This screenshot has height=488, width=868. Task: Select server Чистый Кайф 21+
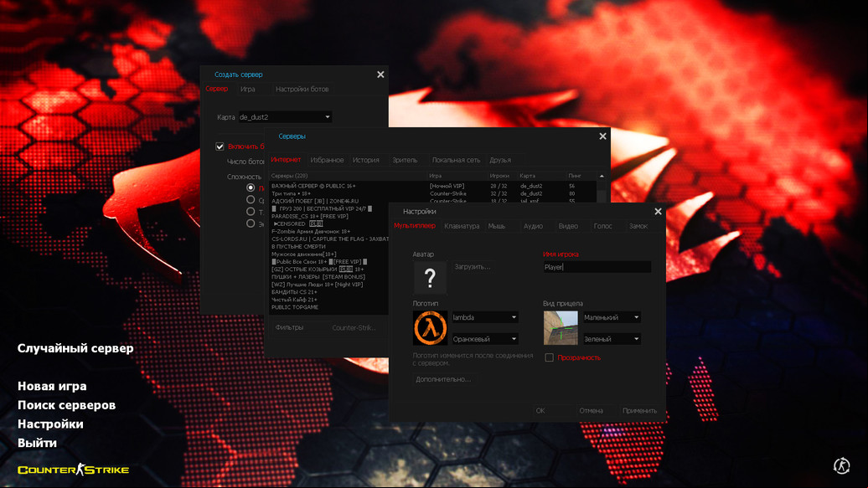click(x=328, y=300)
